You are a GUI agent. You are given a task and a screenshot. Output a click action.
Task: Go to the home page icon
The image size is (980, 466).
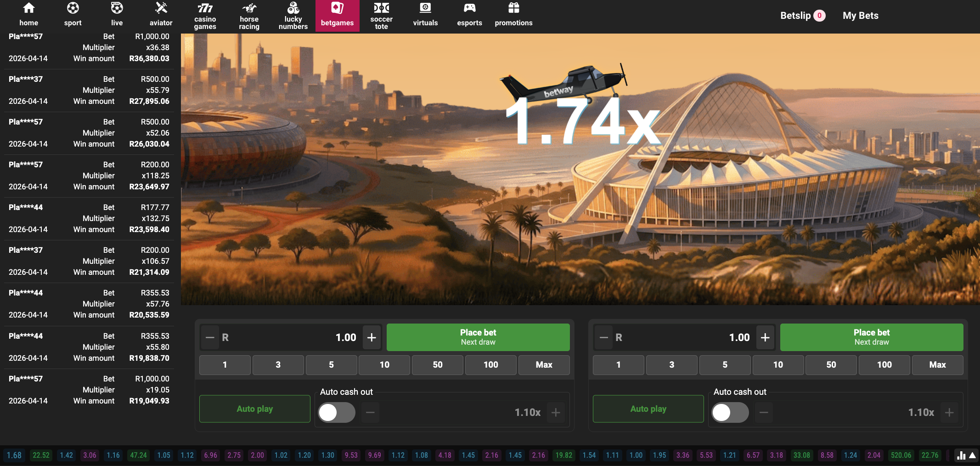click(x=28, y=8)
